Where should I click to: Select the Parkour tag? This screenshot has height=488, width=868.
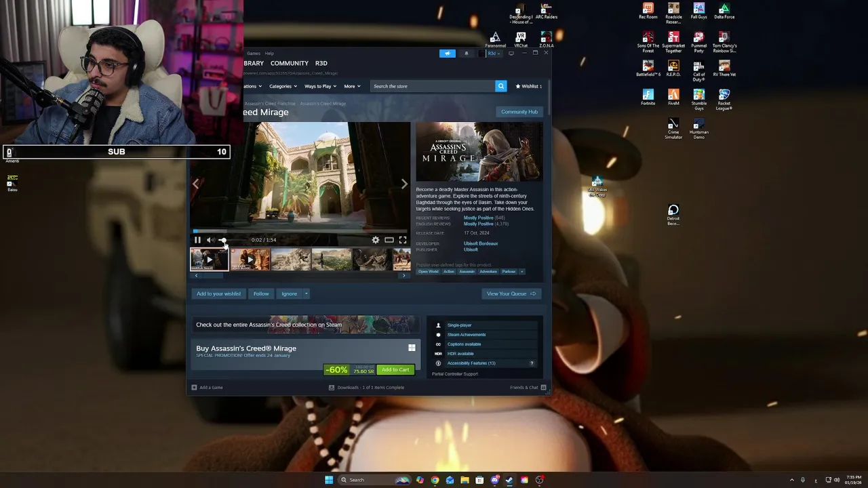click(509, 272)
